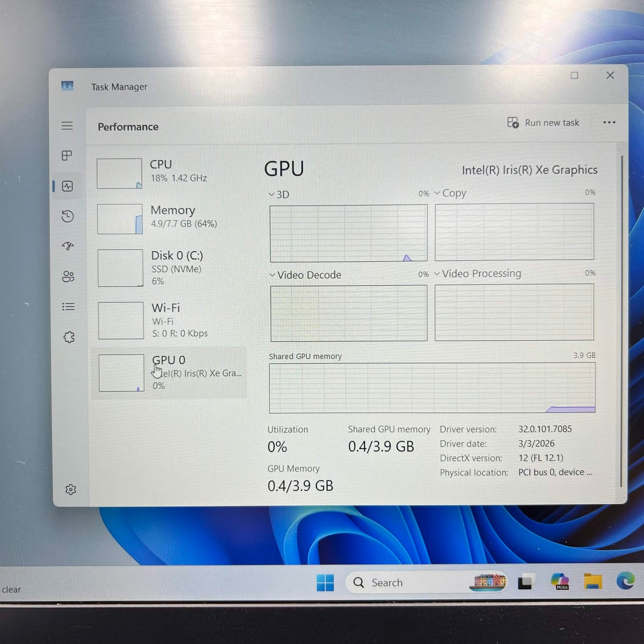Click the CPU mini graph thumbnail
The width and height of the screenshot is (644, 644).
[x=119, y=173]
